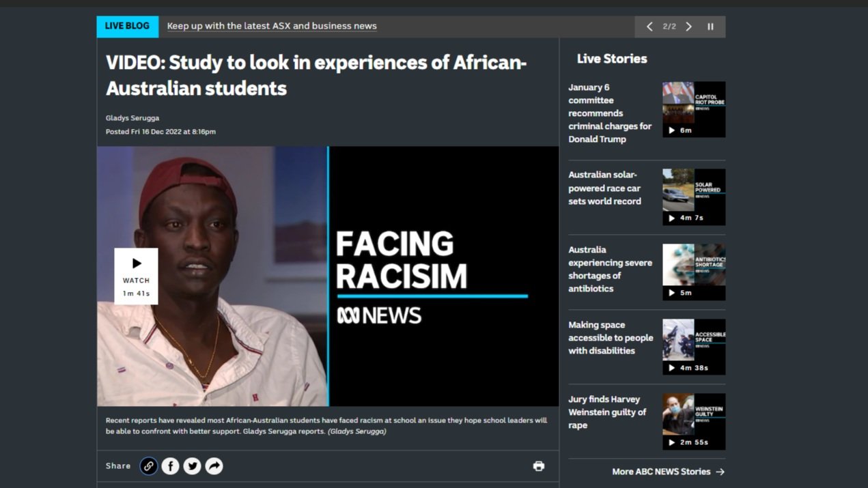Click the LIVE BLOG label
The image size is (868, 488).
tap(127, 26)
